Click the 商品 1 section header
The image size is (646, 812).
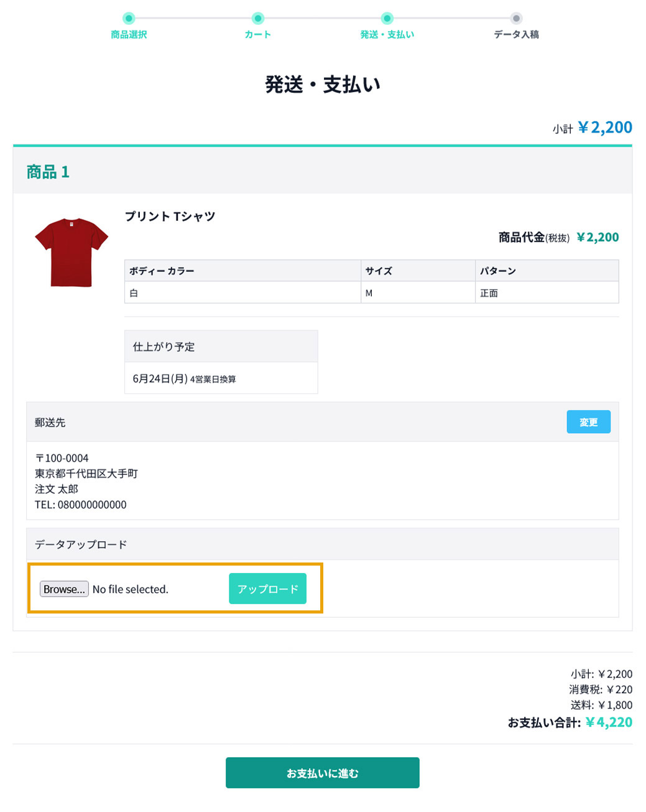click(48, 172)
